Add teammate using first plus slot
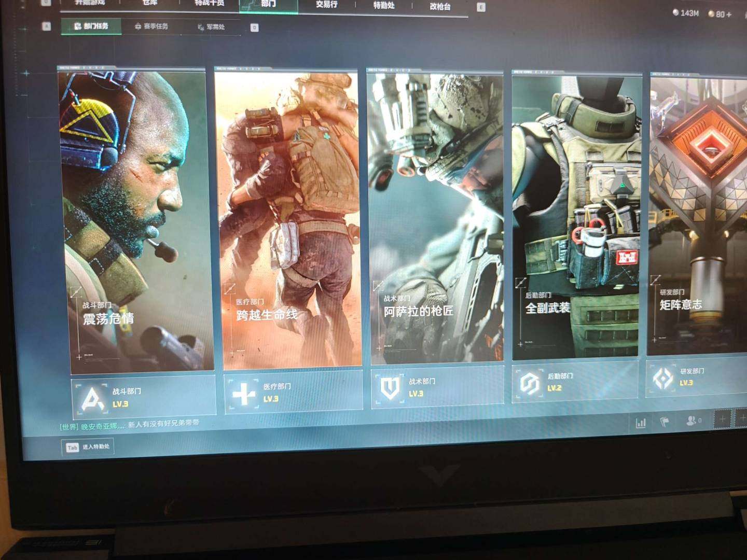The width and height of the screenshot is (747, 560). (x=722, y=418)
